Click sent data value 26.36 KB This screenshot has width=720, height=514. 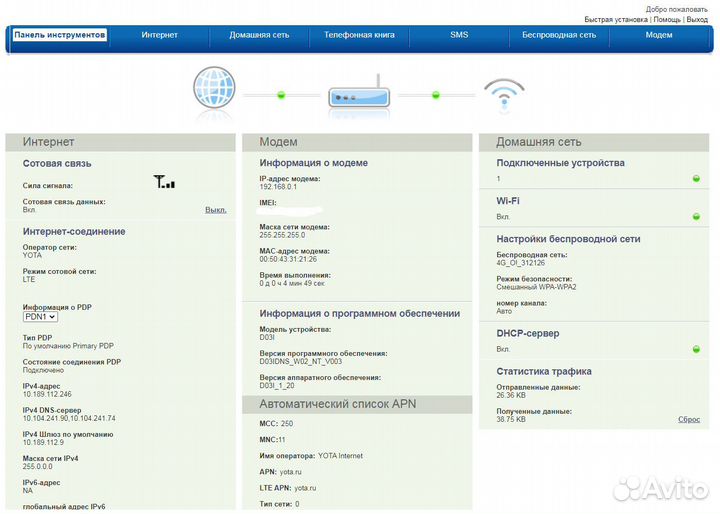coord(511,395)
